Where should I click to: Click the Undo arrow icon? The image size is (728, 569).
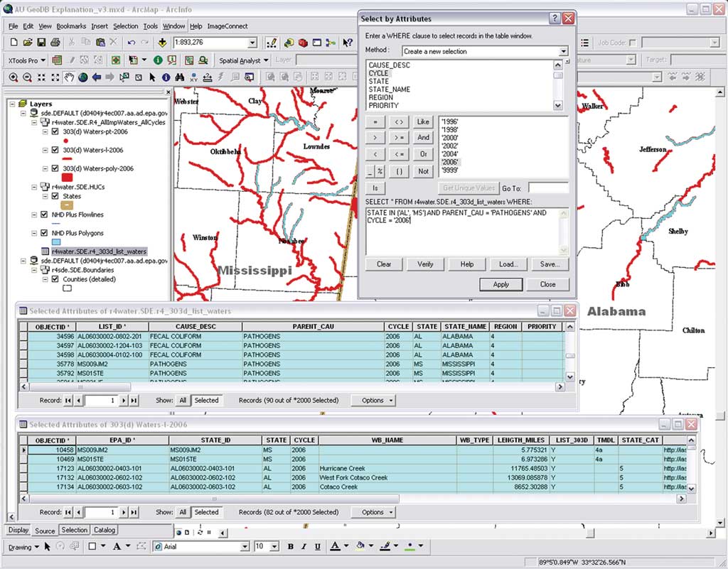132,43
